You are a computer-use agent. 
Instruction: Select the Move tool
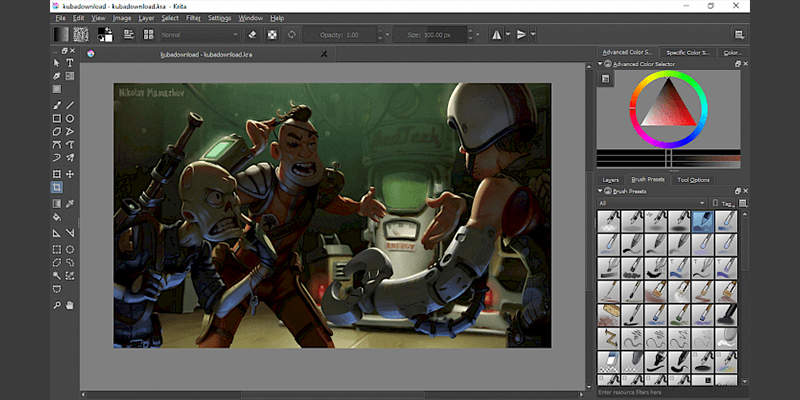(x=70, y=174)
